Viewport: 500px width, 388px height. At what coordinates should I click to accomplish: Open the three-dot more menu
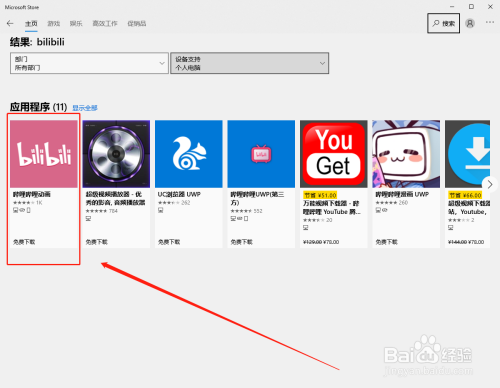(x=490, y=22)
